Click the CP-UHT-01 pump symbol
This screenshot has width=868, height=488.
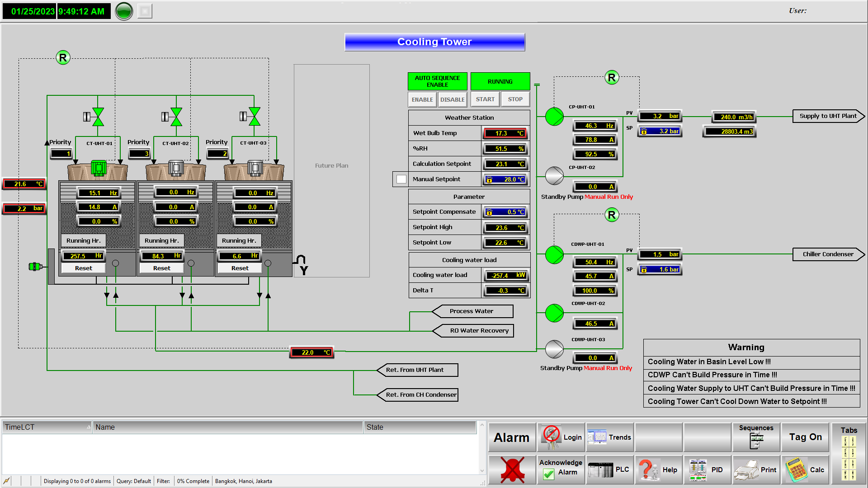coord(554,117)
